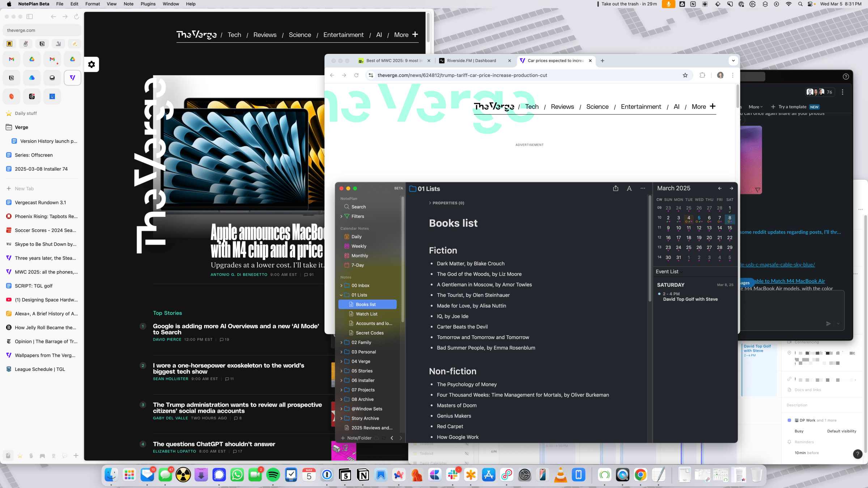868x488 pixels.
Task: Open Spotlight search in the menu bar
Action: (x=800, y=4)
